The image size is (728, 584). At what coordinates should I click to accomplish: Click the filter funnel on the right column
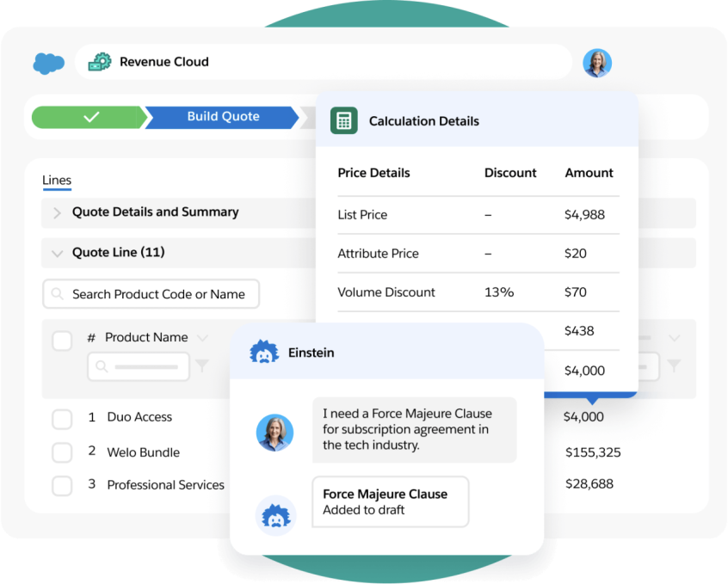point(674,366)
